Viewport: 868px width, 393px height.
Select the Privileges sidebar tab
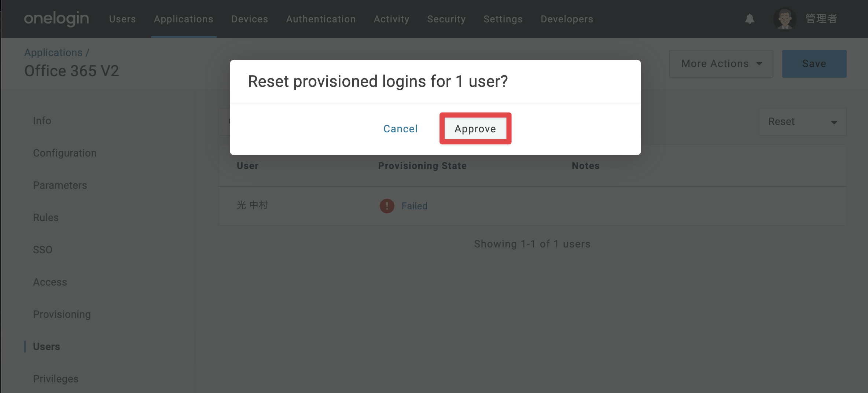click(56, 379)
